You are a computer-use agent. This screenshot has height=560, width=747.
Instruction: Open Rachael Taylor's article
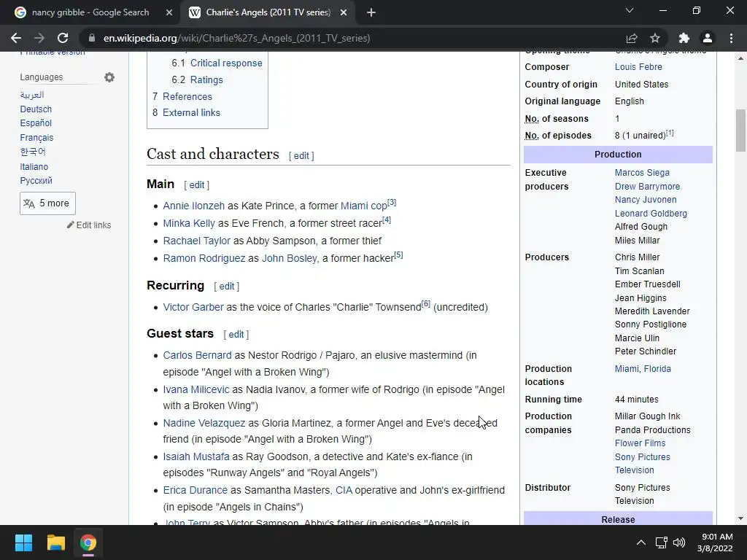[x=196, y=241]
